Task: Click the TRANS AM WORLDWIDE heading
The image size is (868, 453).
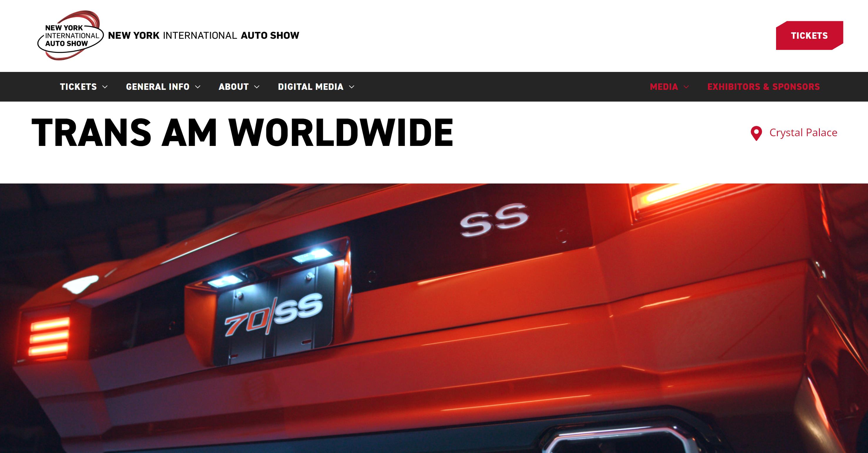Action: [242, 133]
